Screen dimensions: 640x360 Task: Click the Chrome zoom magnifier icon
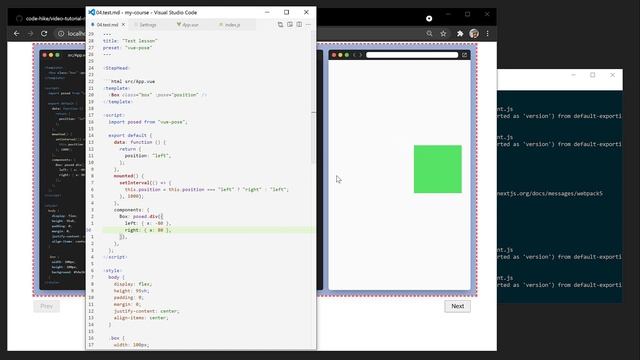click(x=429, y=33)
